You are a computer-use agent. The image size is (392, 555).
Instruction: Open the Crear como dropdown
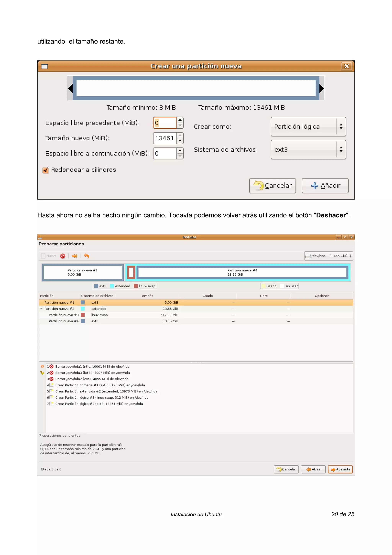coord(308,127)
